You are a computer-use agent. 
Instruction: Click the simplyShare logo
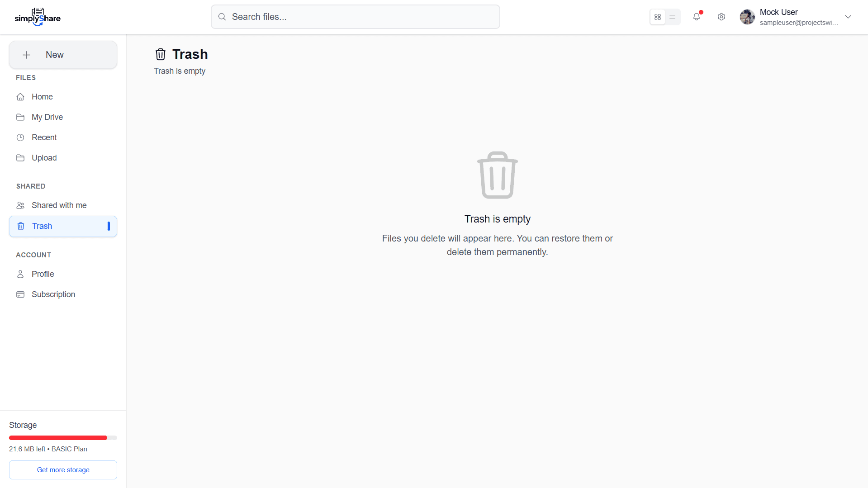coord(38,17)
